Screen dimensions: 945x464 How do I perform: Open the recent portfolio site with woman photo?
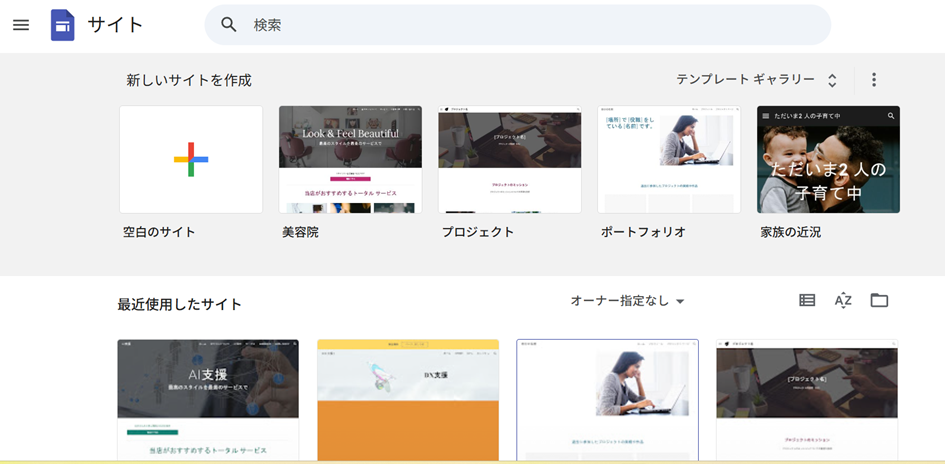[607, 400]
